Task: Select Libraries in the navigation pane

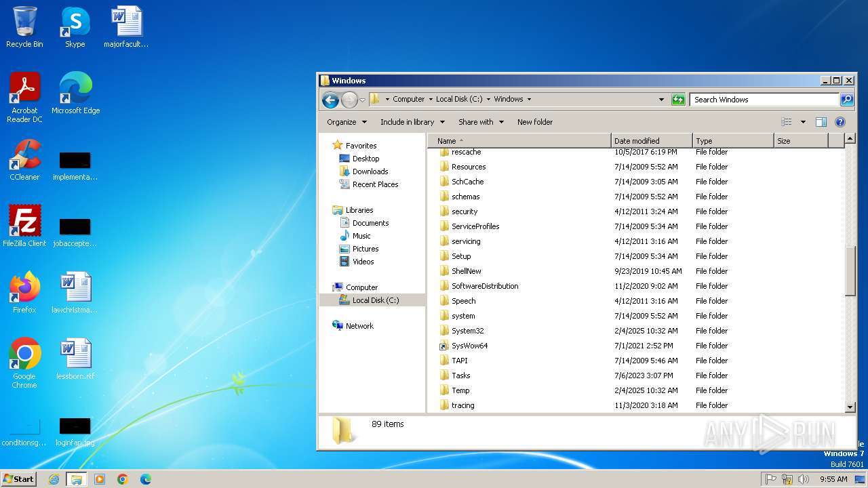Action: click(x=359, y=210)
